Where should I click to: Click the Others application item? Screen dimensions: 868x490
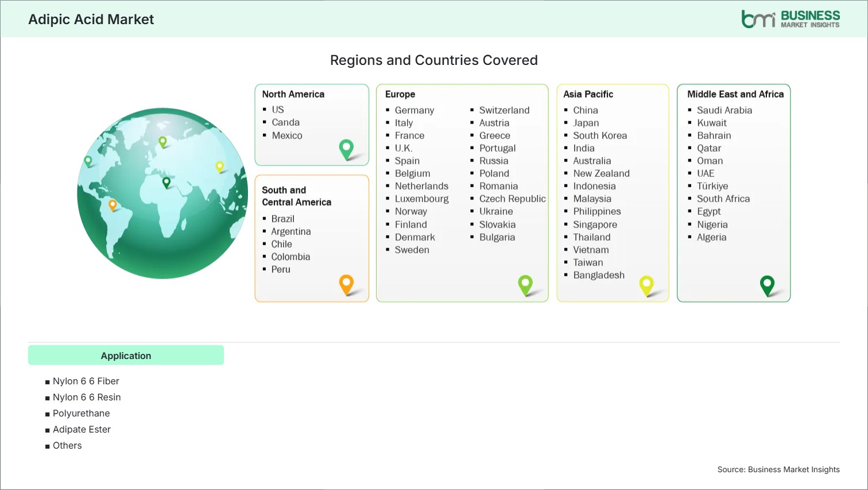pos(67,445)
